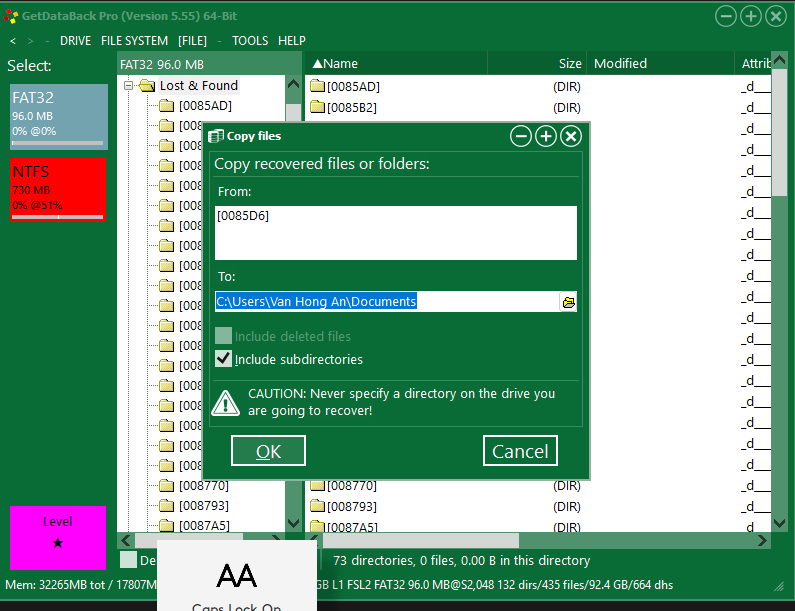Sort file list by the Name column
The width and height of the screenshot is (795, 611).
point(340,64)
